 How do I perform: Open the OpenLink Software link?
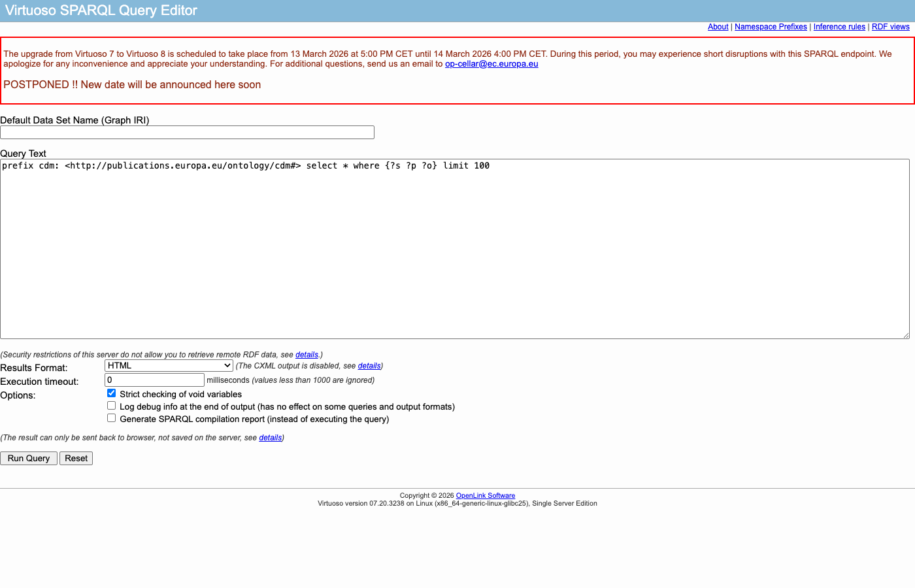tap(485, 496)
